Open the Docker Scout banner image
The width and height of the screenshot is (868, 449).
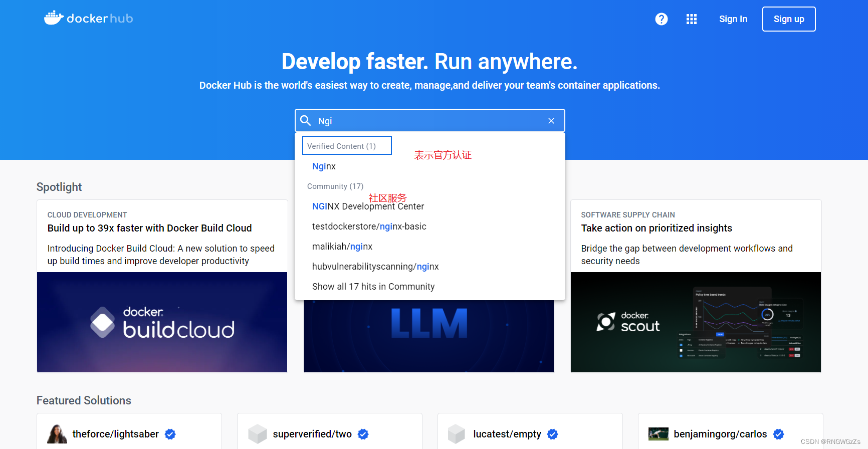(x=696, y=322)
